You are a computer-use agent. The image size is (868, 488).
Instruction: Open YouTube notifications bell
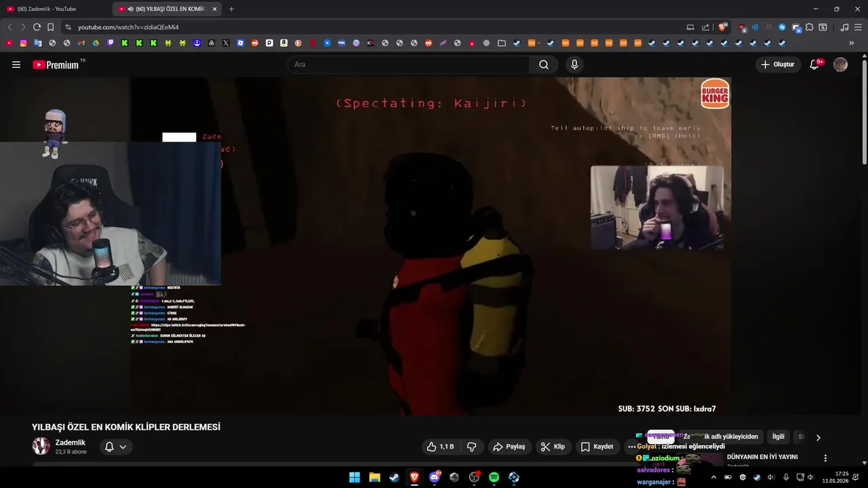pos(815,64)
